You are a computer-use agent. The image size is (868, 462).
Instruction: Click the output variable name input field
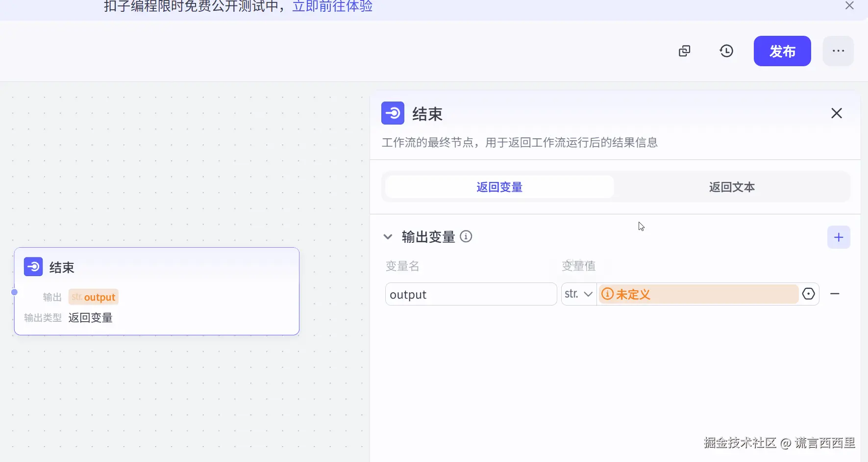coord(471,294)
